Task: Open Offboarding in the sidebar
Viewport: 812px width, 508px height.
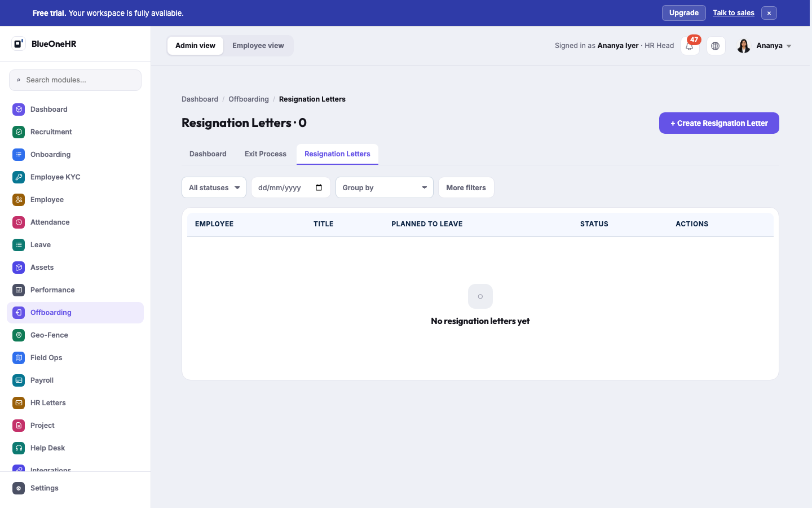Action: pyautogui.click(x=75, y=313)
